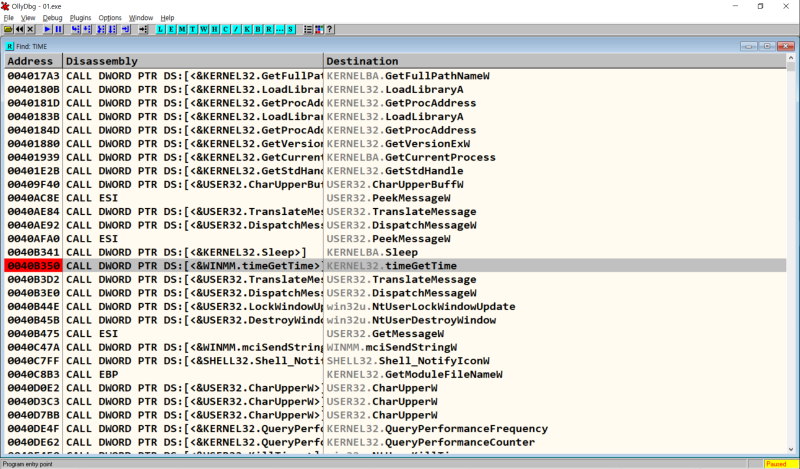Open the Debug menu

(52, 18)
